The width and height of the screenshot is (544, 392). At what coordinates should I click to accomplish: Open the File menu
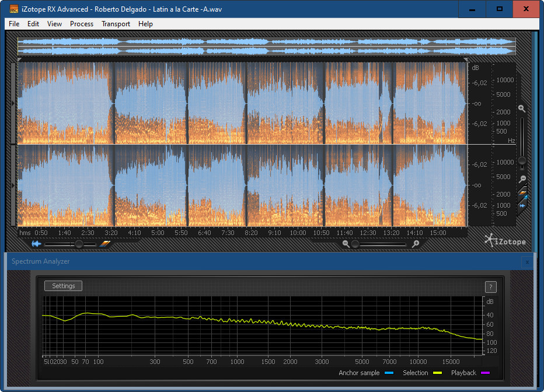point(14,24)
